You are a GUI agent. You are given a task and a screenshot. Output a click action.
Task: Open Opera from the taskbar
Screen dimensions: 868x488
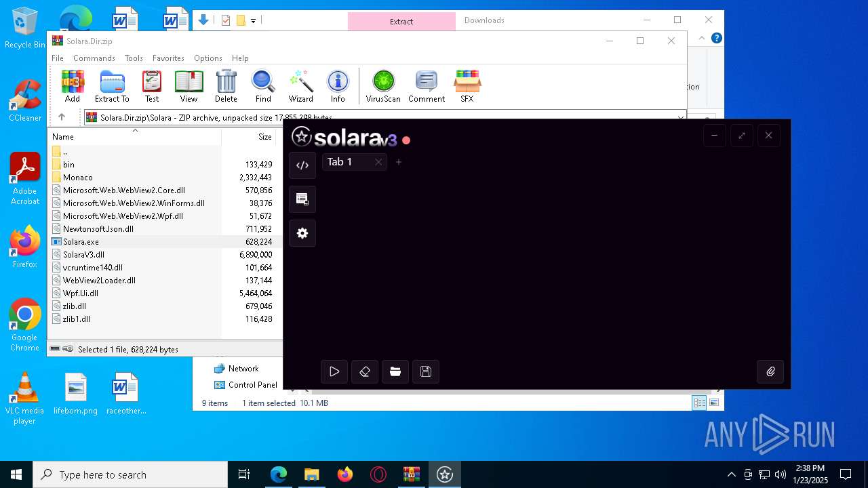tap(378, 474)
